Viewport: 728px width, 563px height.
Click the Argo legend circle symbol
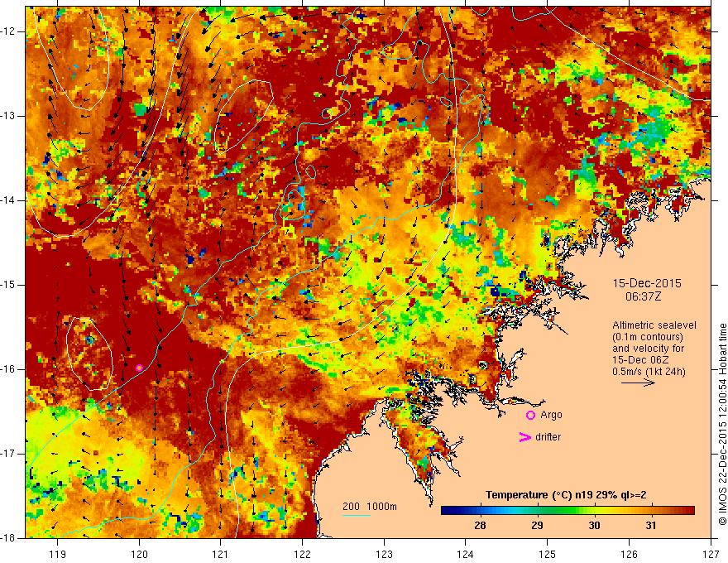tap(530, 416)
